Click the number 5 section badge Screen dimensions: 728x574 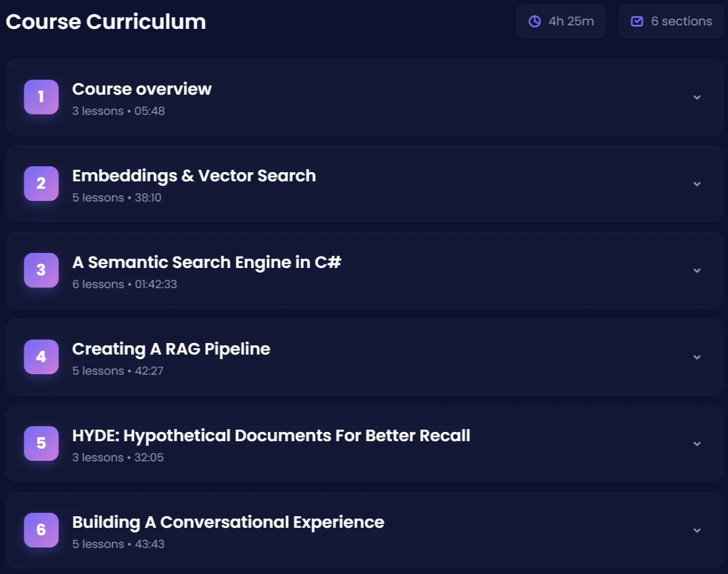click(41, 443)
